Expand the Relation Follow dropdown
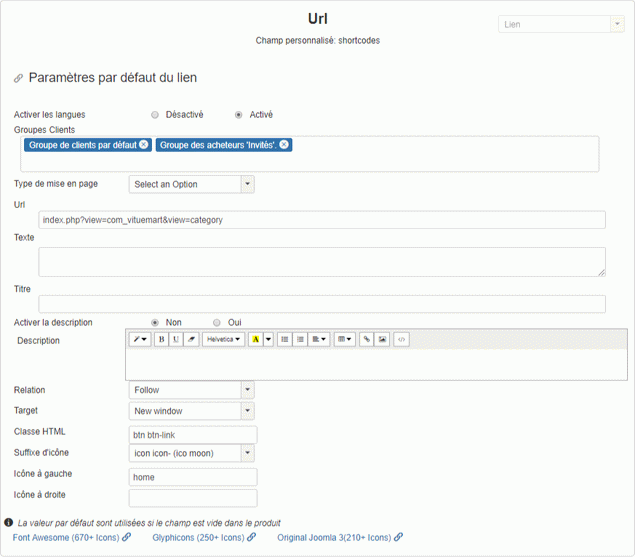The width and height of the screenshot is (635, 557). click(191, 390)
